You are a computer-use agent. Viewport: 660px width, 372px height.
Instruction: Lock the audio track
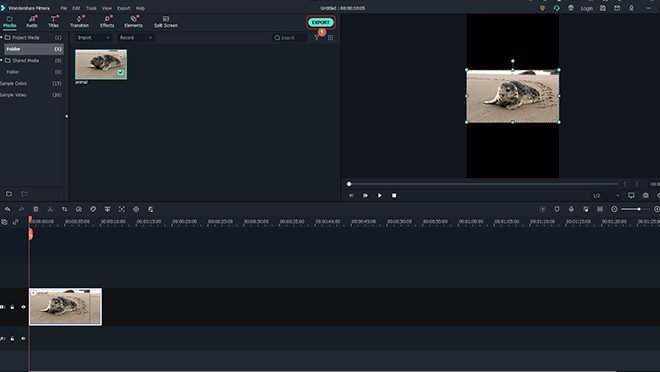pos(12,338)
